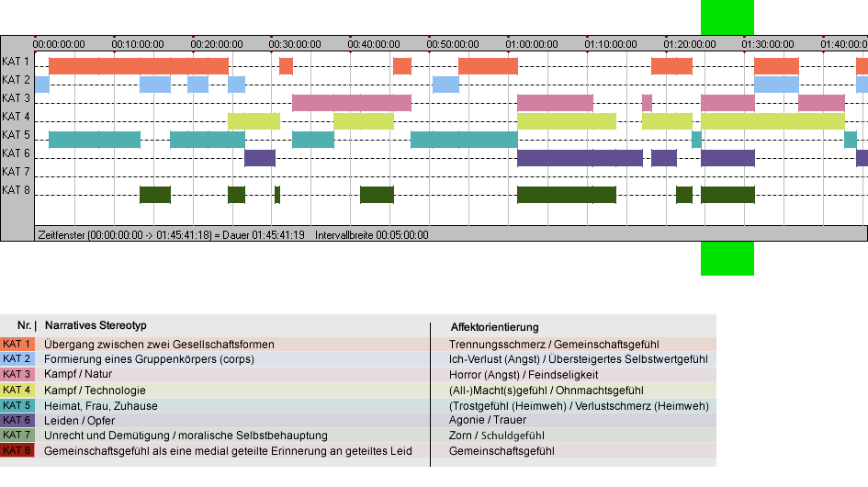Select the yellow KAT 4 legend swatch

click(x=17, y=390)
